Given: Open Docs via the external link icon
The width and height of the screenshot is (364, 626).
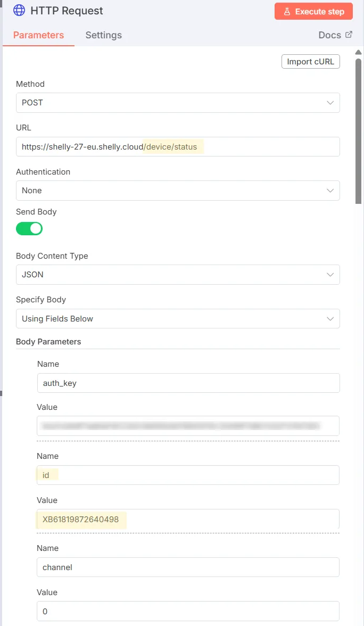Looking at the screenshot, I should [x=349, y=34].
